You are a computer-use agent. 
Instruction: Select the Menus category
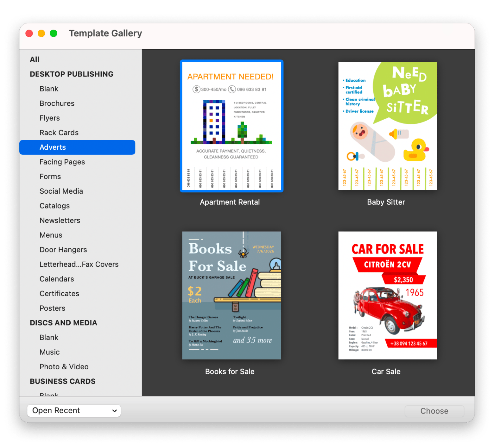(x=51, y=235)
